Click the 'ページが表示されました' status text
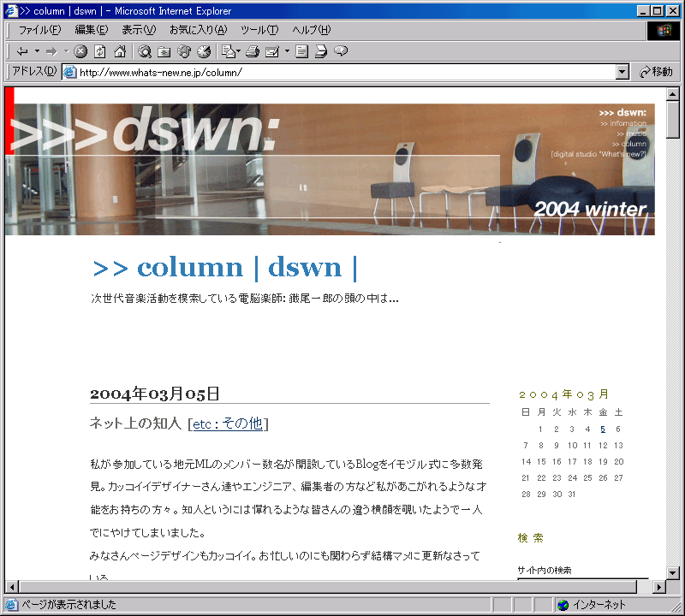Image resolution: width=685 pixels, height=616 pixels. point(69,605)
